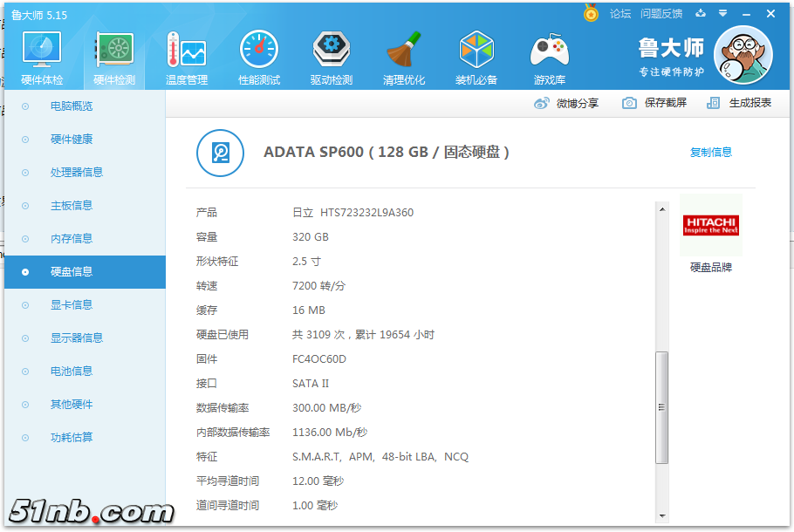Open 内存信息 in the sidebar
794x532 pixels.
click(72, 239)
